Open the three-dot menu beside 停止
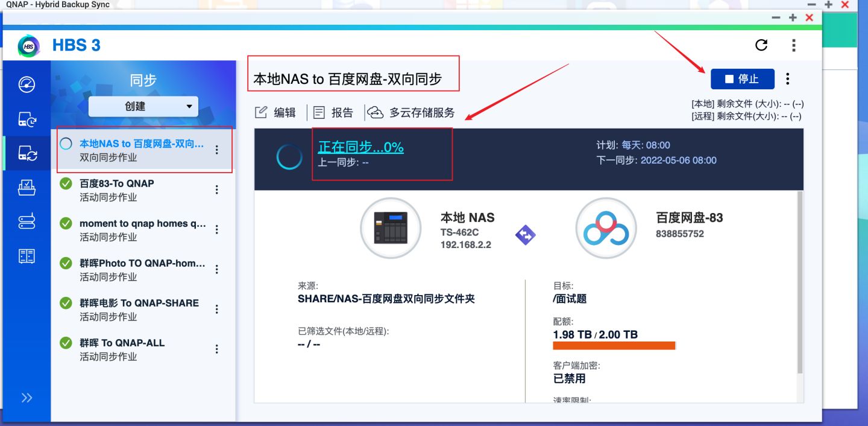This screenshot has width=868, height=426. click(x=787, y=78)
